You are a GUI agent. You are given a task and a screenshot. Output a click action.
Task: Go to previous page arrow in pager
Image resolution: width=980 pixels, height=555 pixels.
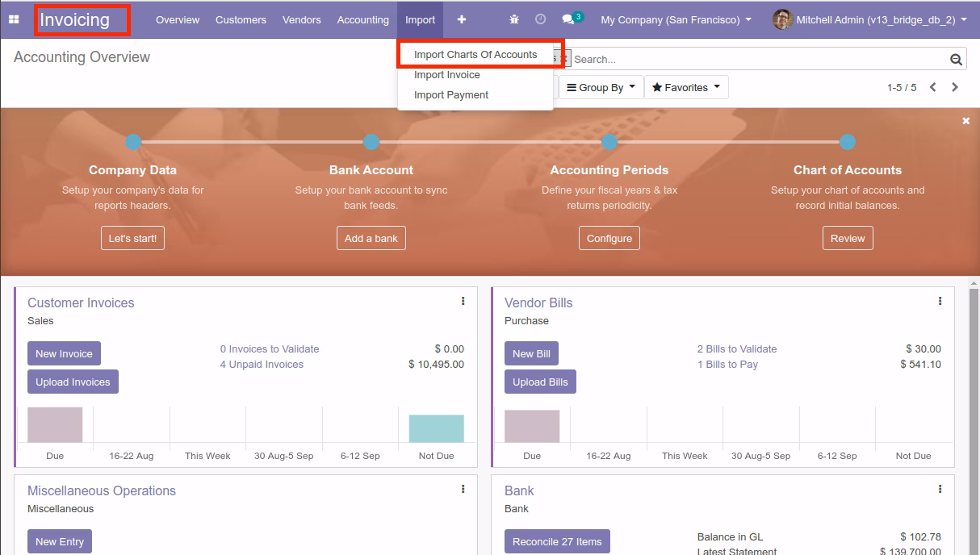[932, 87]
